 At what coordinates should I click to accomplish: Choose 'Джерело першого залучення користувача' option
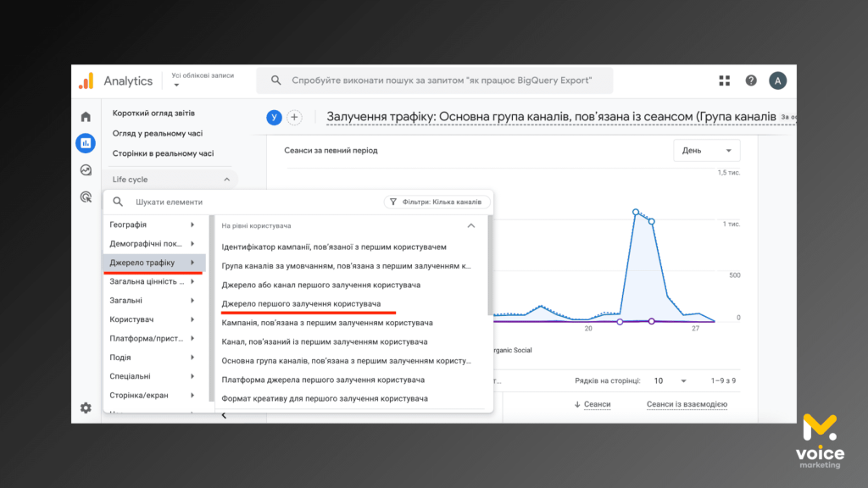click(x=301, y=303)
